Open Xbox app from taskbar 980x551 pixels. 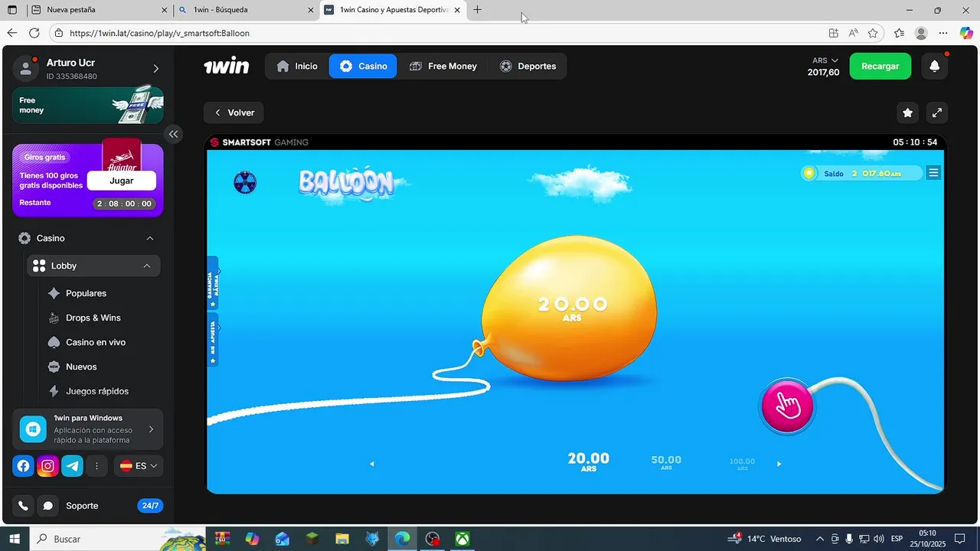point(462,539)
